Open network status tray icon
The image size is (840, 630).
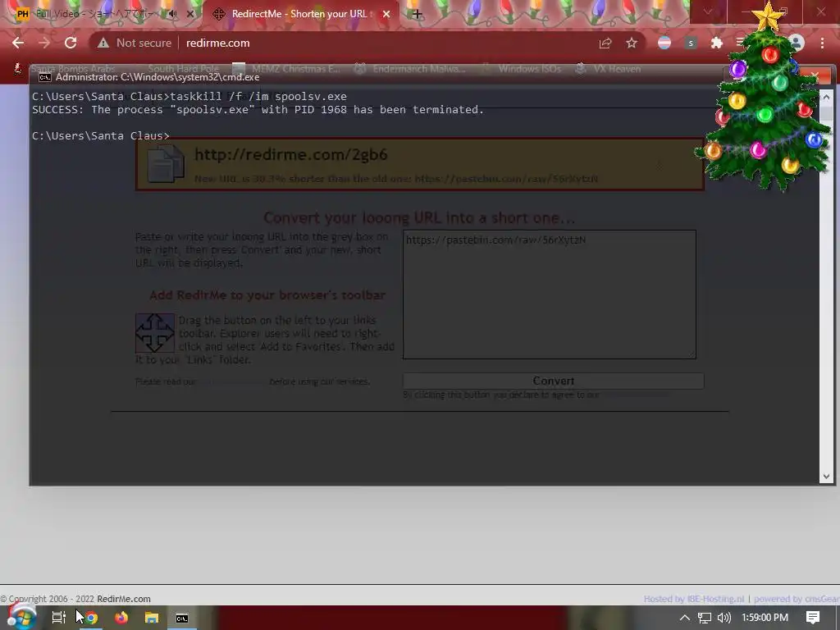pos(705,618)
